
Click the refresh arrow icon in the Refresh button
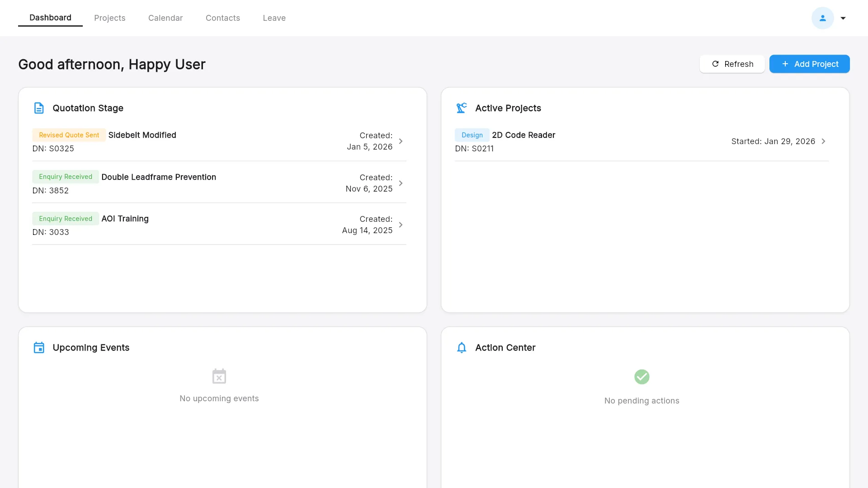tap(716, 64)
